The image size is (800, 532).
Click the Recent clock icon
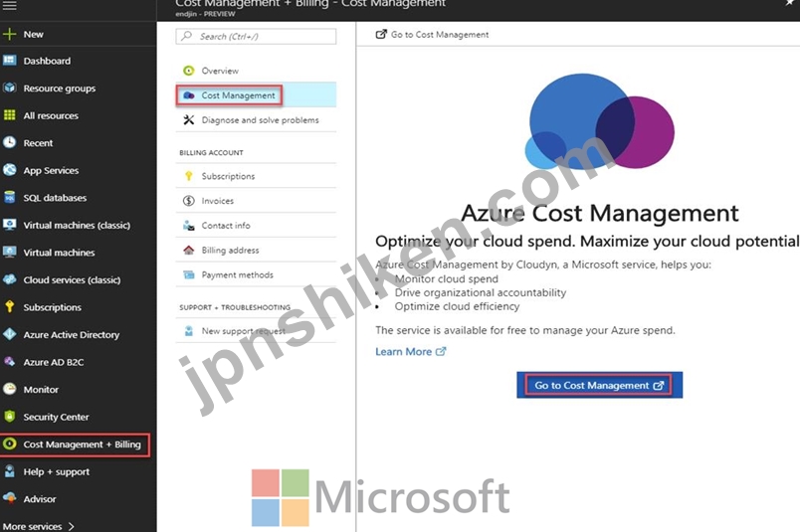pyautogui.click(x=9, y=142)
